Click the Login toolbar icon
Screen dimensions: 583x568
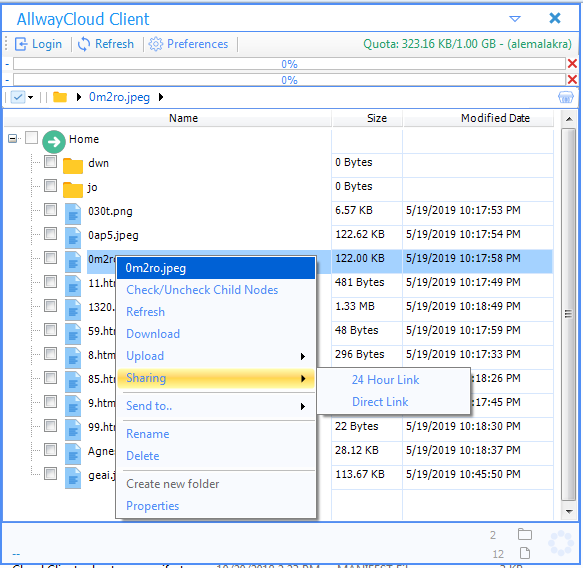click(x=21, y=44)
